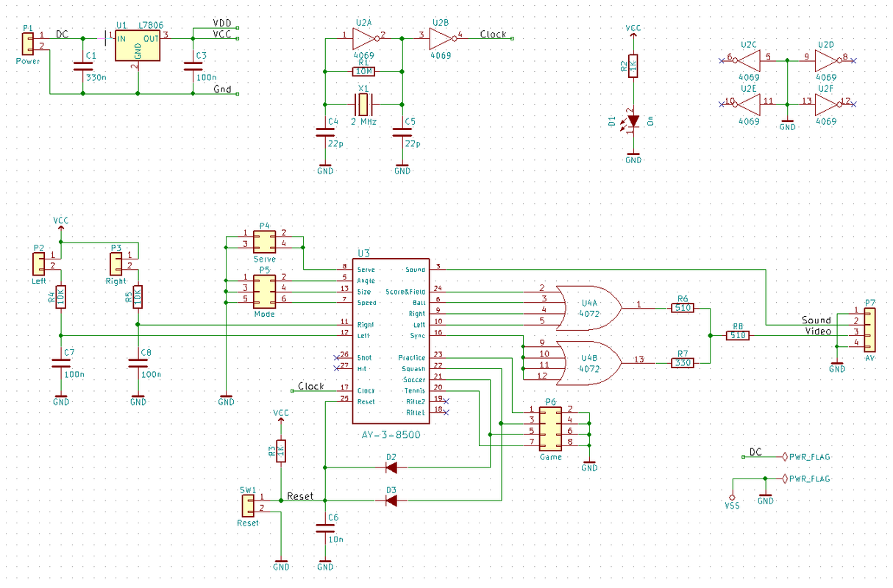Select resistor R3 1K near Reset
Screen dimensions: 893x588
[281, 451]
